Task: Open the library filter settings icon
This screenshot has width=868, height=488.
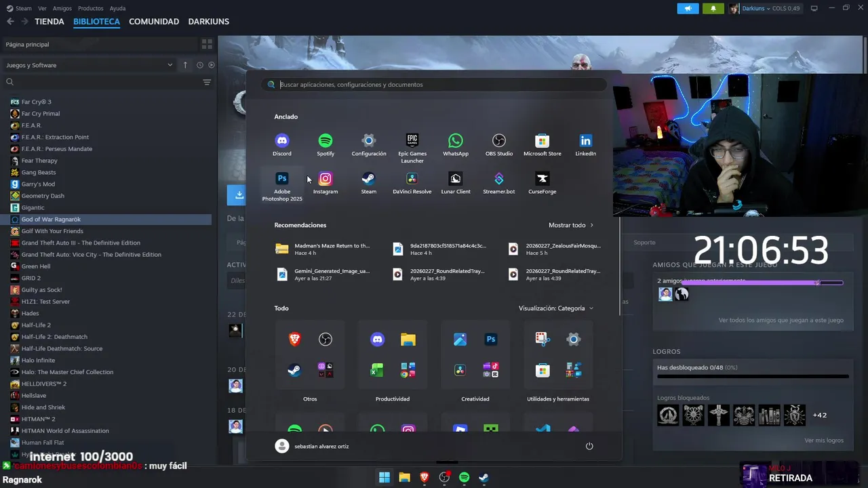Action: (207, 82)
